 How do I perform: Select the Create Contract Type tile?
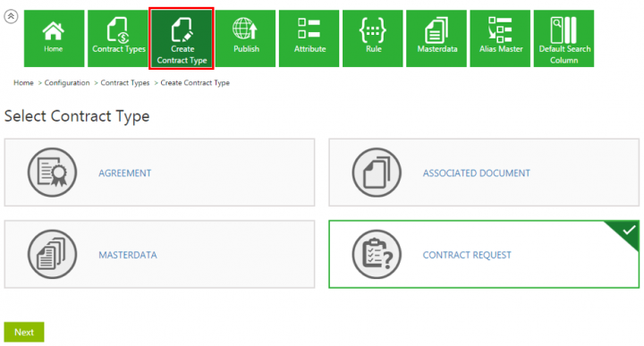click(x=182, y=38)
